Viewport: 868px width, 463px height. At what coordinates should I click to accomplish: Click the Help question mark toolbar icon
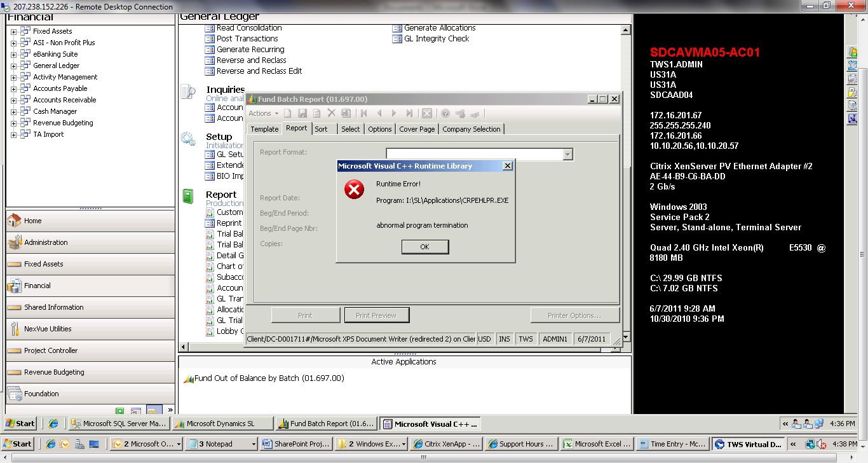[x=445, y=113]
